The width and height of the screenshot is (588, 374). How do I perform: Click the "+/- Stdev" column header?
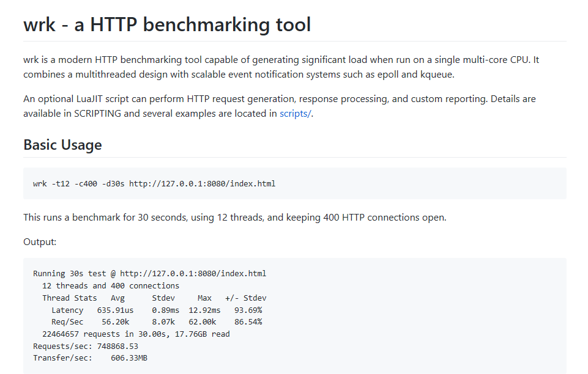point(245,298)
